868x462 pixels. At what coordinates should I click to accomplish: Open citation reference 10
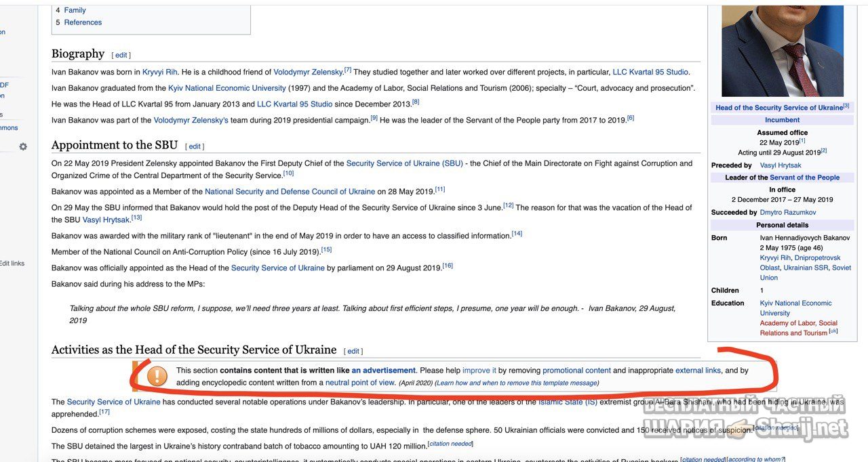coord(288,173)
